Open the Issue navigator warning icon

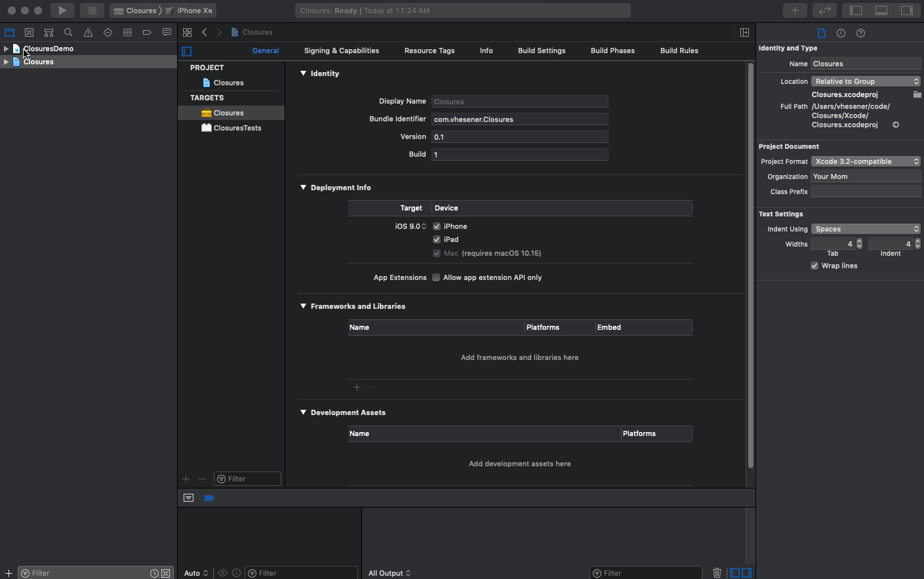click(x=88, y=32)
